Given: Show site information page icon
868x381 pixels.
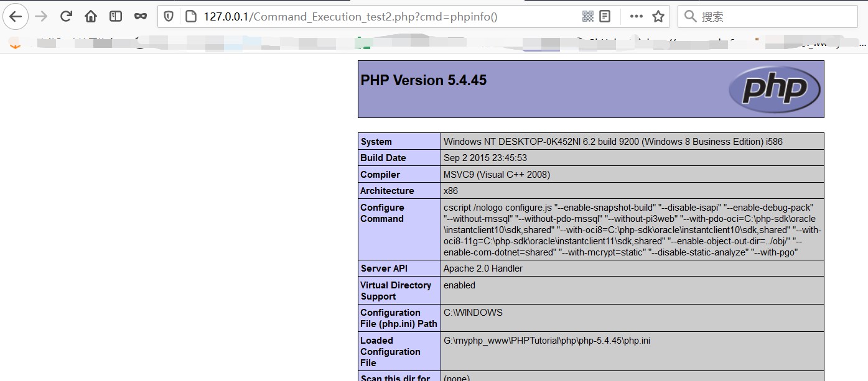Looking at the screenshot, I should 191,17.
